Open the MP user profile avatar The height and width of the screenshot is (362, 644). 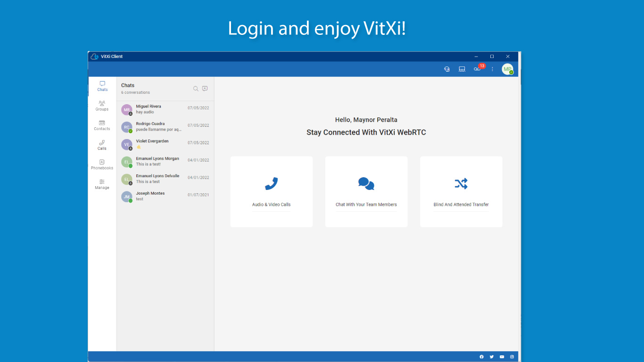507,69
